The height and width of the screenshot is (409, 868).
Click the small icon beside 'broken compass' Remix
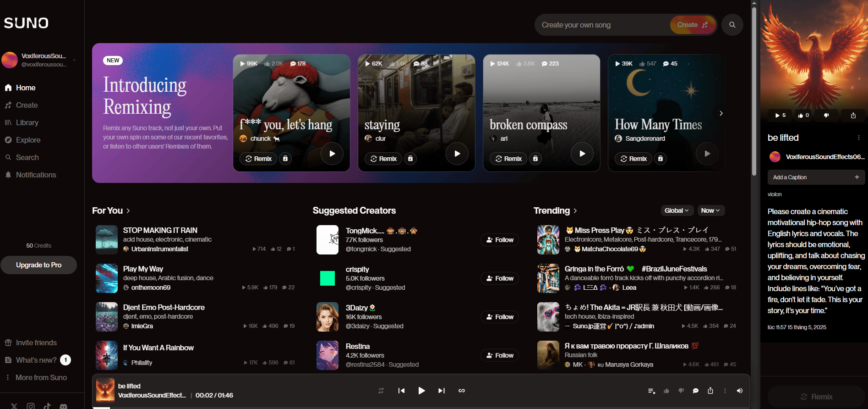point(535,159)
